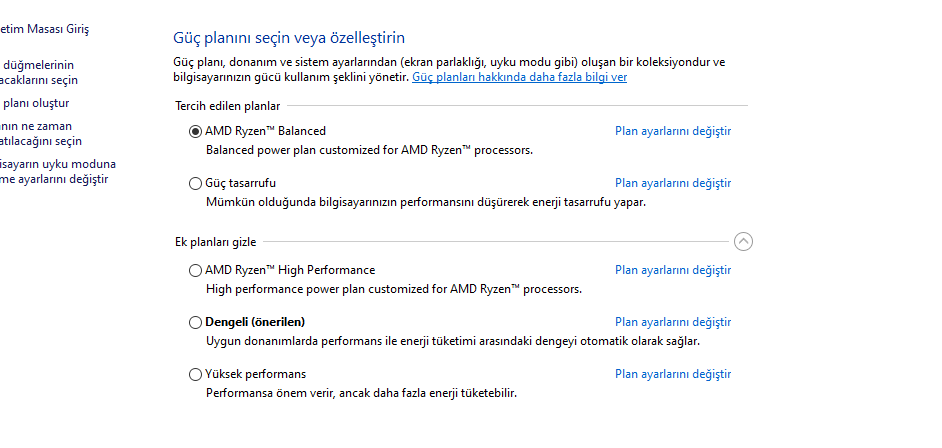Click Plan ayarlarını değiştir beside Güç tasarrufu
The image size is (942, 448).
[x=673, y=183]
